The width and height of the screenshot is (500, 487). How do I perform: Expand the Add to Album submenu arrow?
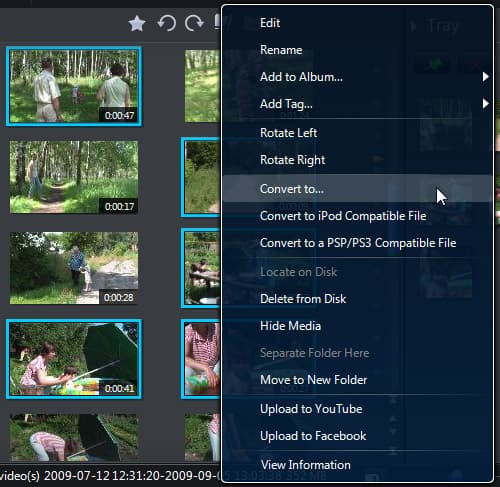[485, 77]
